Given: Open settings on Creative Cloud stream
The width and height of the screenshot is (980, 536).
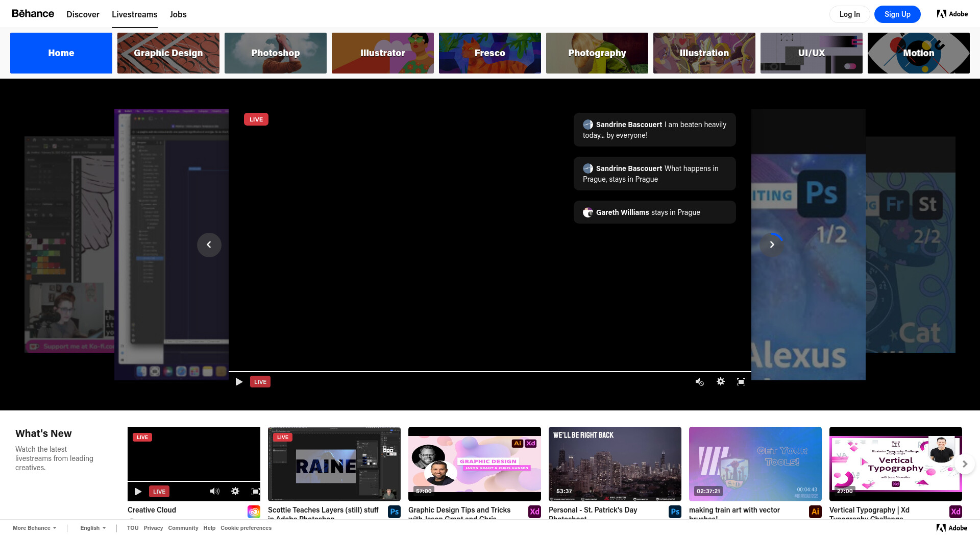Looking at the screenshot, I should pyautogui.click(x=235, y=492).
